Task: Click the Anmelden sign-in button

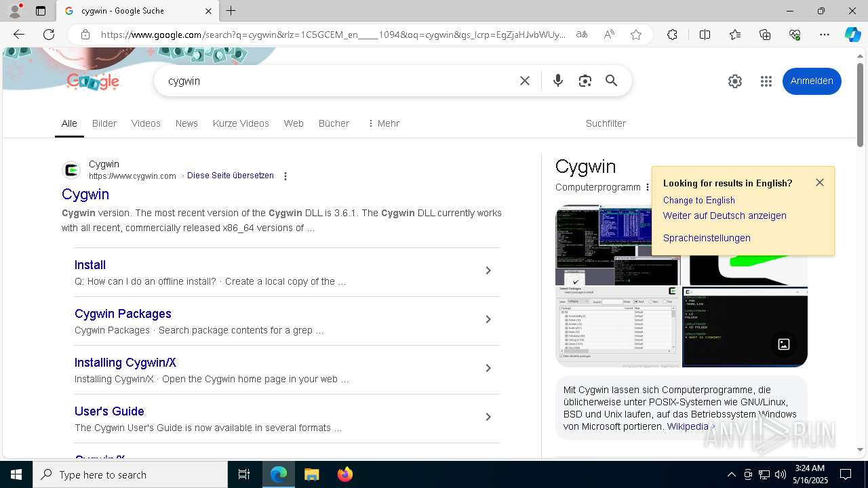Action: click(812, 81)
